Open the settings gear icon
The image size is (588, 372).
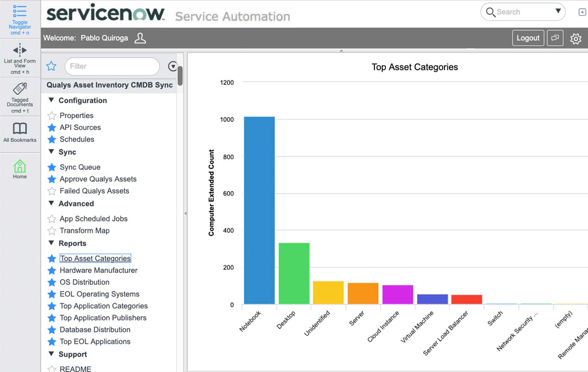click(x=576, y=38)
